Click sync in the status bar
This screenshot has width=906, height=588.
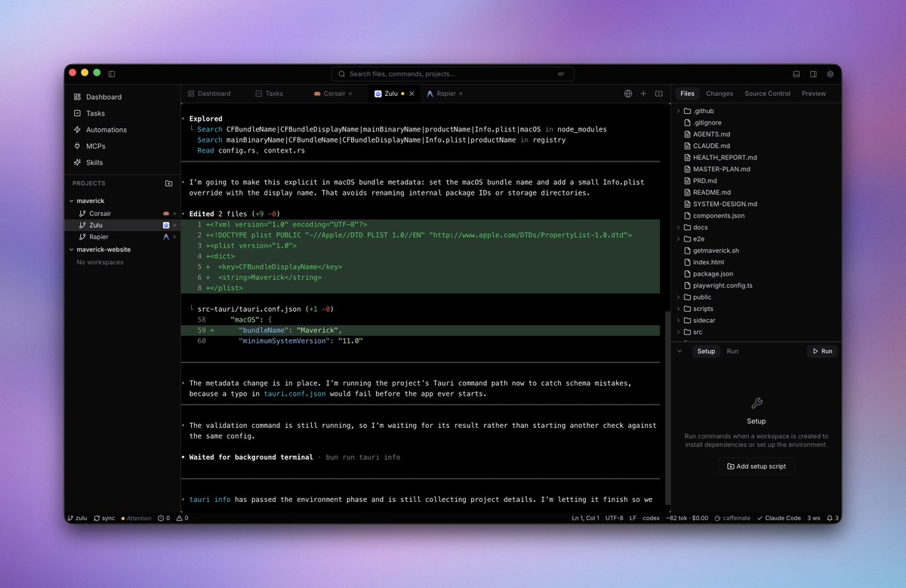click(105, 519)
